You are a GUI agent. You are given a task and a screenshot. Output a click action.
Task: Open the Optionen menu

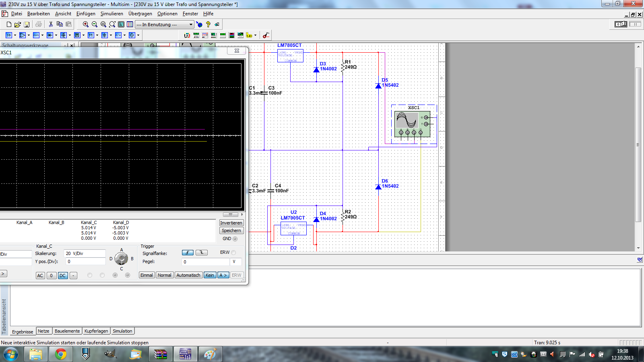point(167,14)
